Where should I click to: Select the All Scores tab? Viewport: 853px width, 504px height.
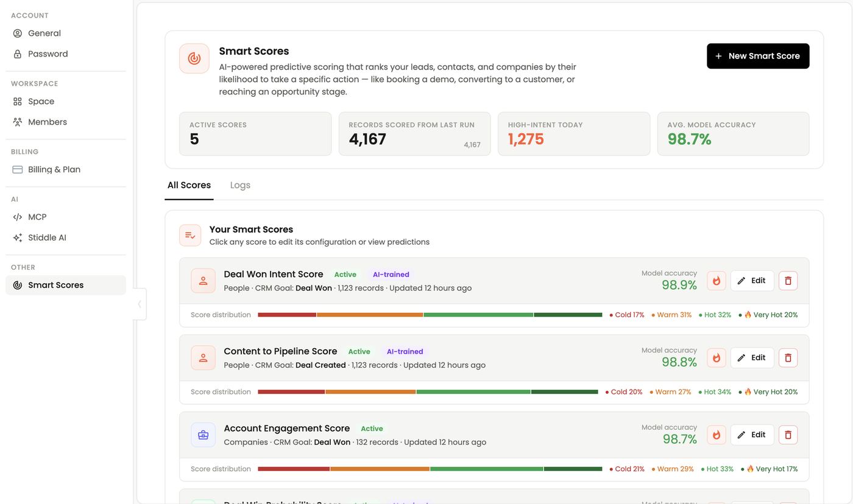[x=189, y=185]
